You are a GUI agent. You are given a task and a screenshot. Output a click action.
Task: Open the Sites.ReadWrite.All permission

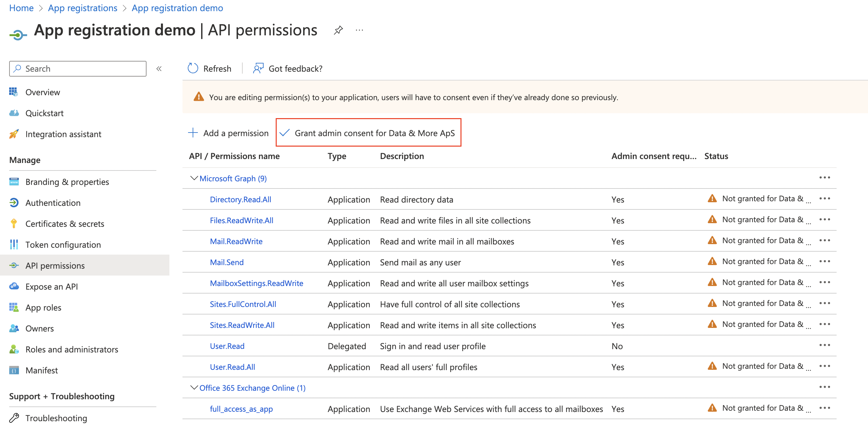click(x=242, y=325)
